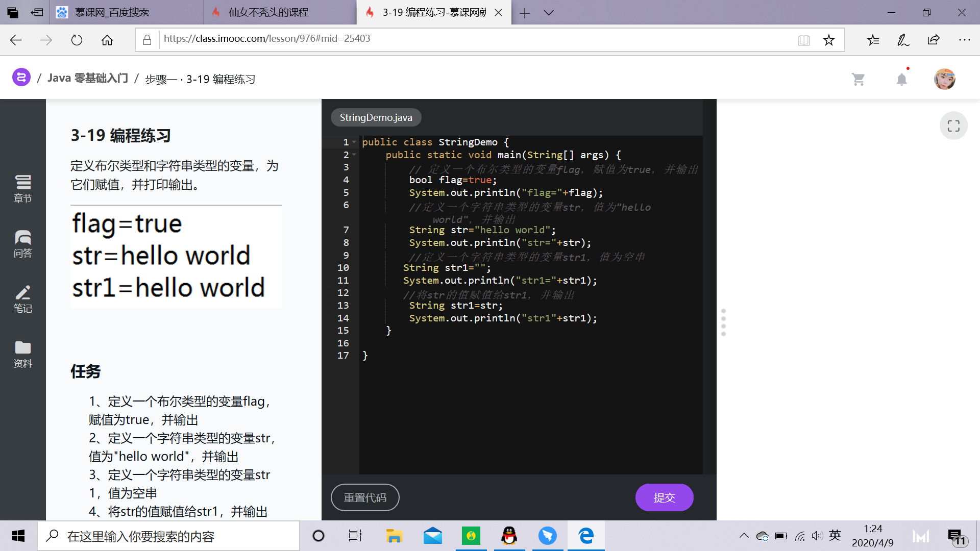This screenshot has height=551, width=980.
Task: Collapse code fold on line 2
Action: click(x=354, y=155)
